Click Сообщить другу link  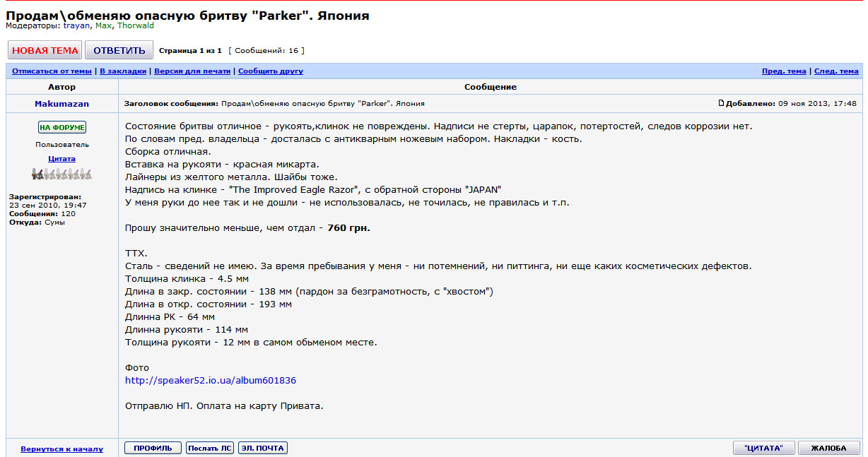pos(270,71)
